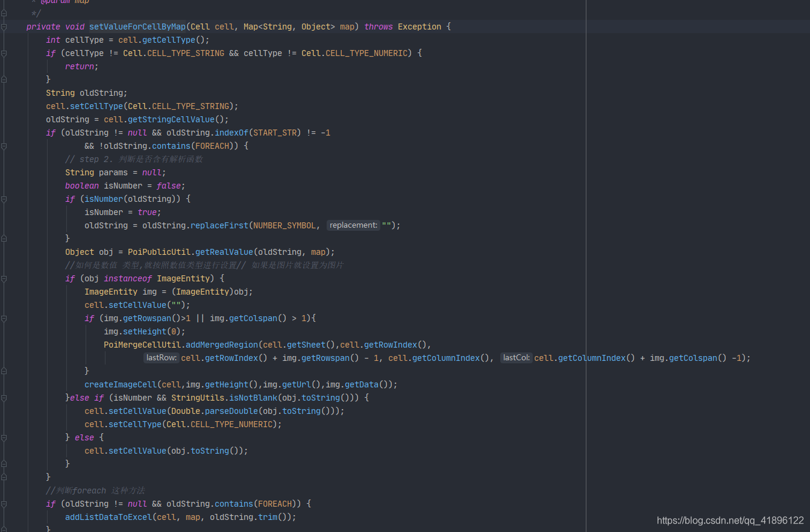Click the createImageCell method call
810x532 pixels.
121,384
